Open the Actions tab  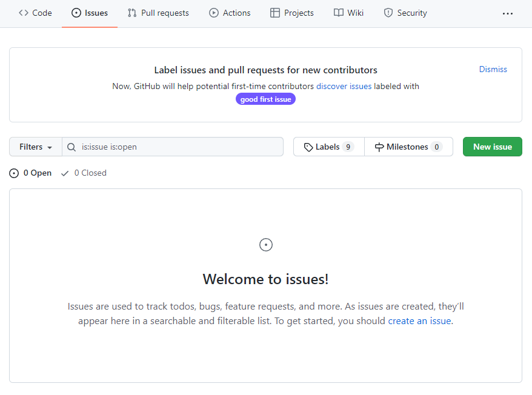pyautogui.click(x=230, y=13)
